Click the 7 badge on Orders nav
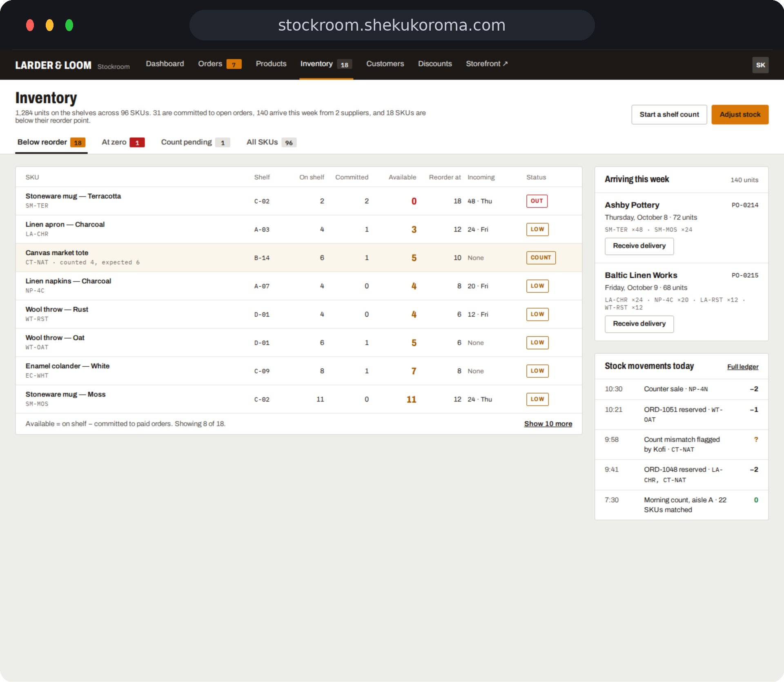 234,65
